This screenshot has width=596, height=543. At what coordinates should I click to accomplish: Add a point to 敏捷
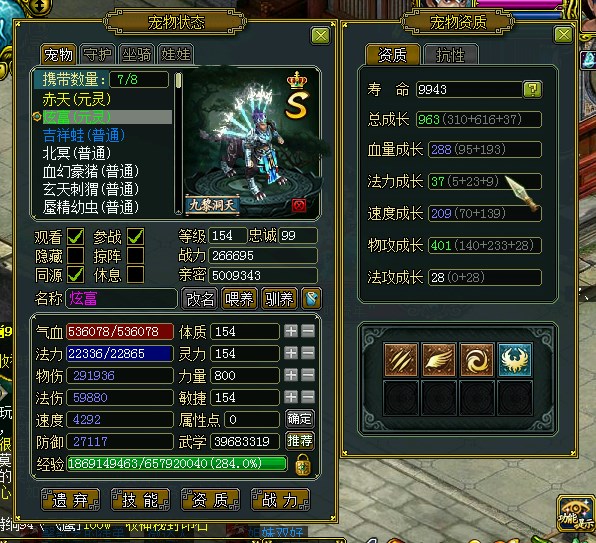coord(291,397)
